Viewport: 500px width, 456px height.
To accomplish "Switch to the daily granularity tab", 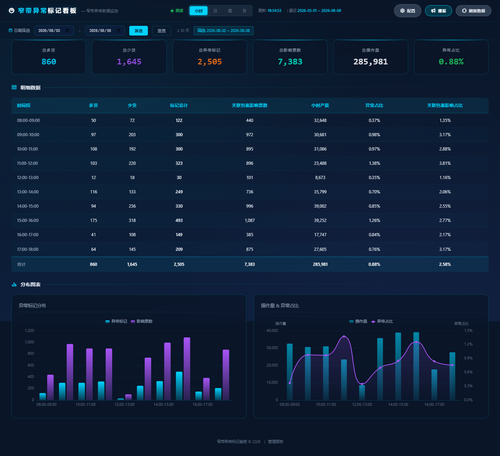I will tap(215, 11).
